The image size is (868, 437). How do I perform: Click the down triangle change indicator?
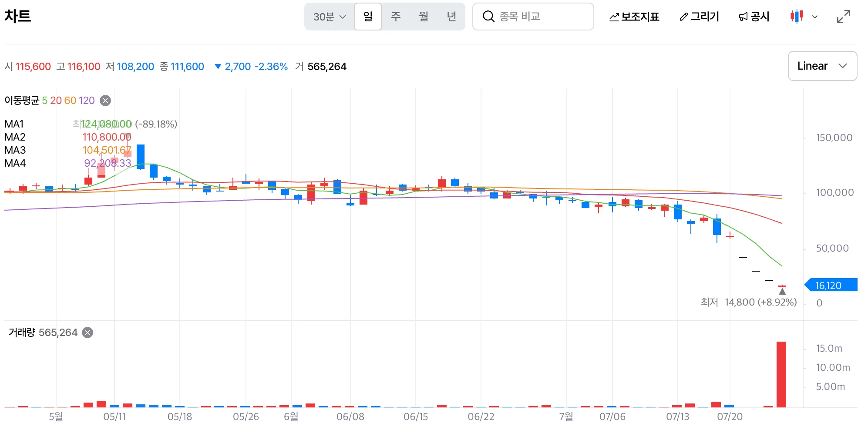point(218,67)
